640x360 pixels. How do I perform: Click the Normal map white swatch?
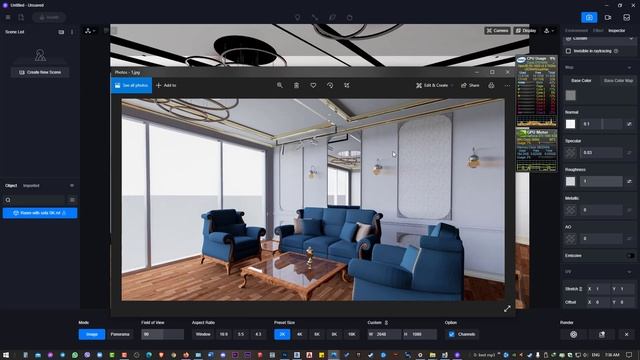570,124
